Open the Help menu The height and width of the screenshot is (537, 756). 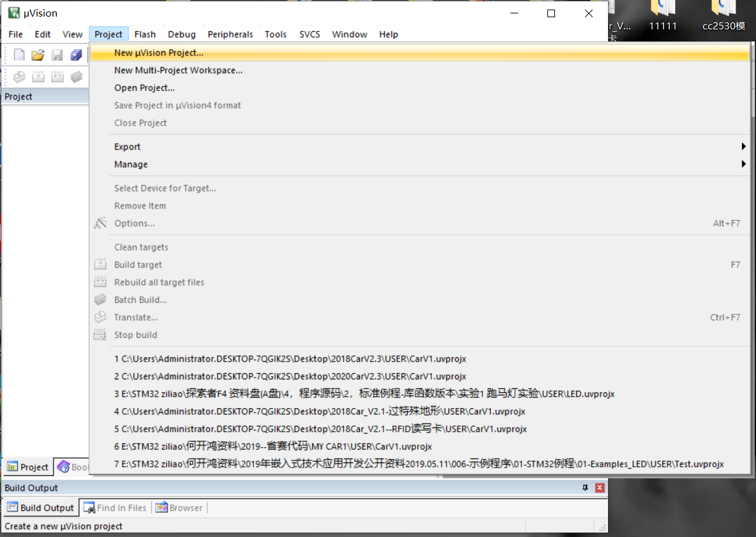(389, 34)
